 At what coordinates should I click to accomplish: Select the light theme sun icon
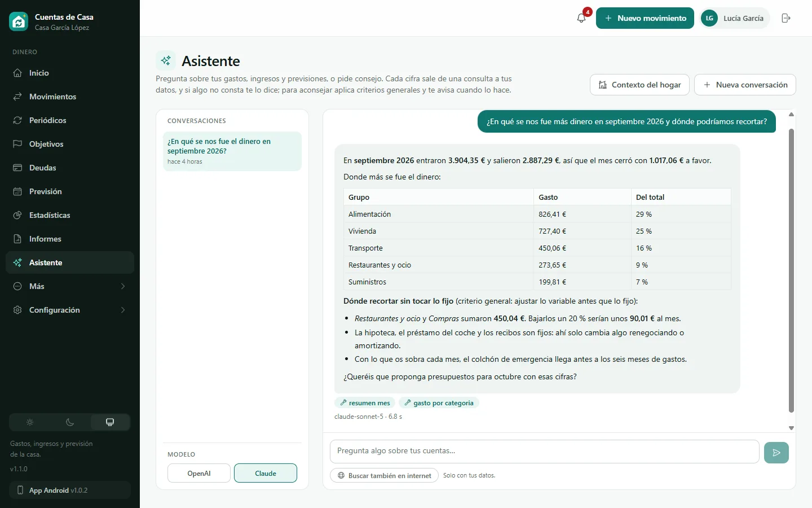pos(30,422)
